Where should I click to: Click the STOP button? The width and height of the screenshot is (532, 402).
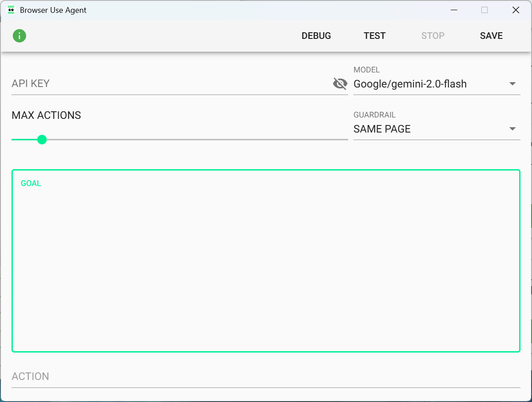click(x=433, y=36)
